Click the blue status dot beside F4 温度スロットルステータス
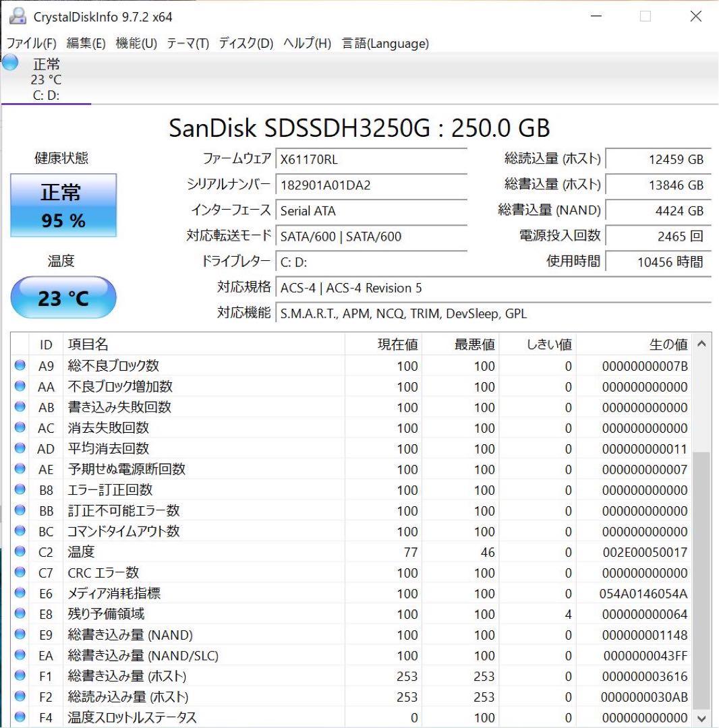The image size is (719, 728). point(19,717)
